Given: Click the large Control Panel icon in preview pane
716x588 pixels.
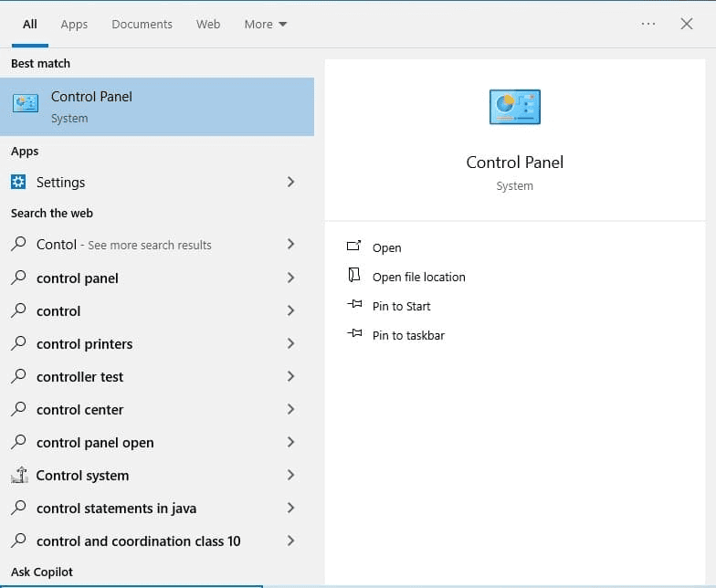Looking at the screenshot, I should 514,107.
